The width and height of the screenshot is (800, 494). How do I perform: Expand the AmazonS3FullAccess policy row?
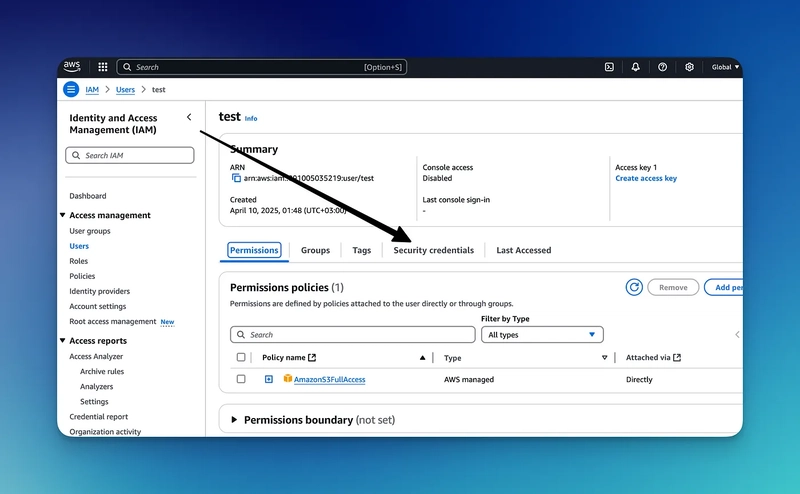point(269,379)
